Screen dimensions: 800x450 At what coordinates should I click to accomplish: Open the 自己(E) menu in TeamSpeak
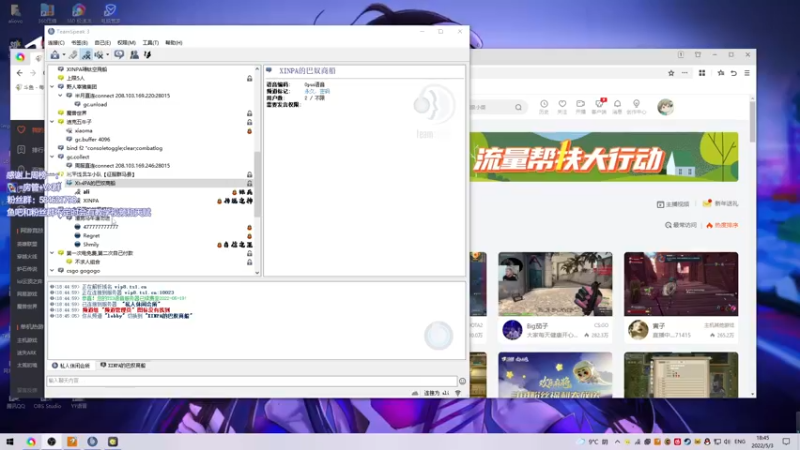103,43
